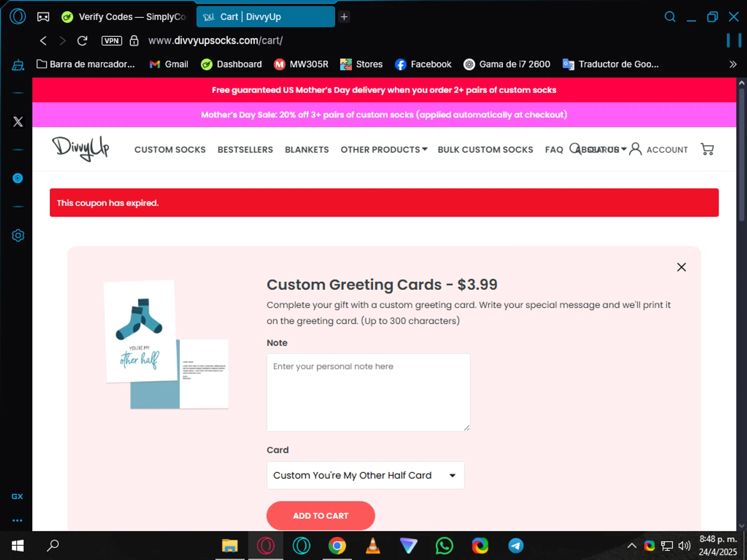Open the Facebook bookmark
This screenshot has width=747, height=560.
coord(423,64)
